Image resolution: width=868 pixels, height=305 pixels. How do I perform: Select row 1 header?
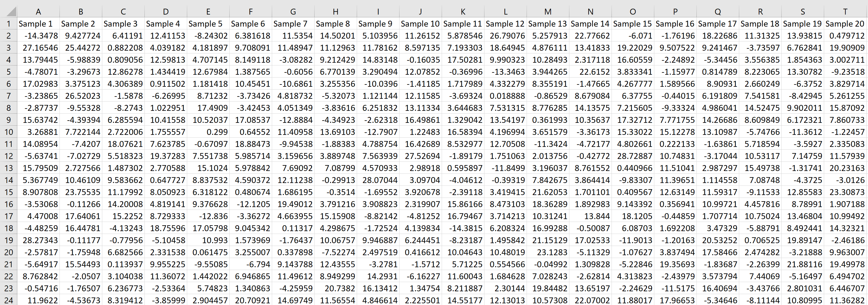(9, 23)
